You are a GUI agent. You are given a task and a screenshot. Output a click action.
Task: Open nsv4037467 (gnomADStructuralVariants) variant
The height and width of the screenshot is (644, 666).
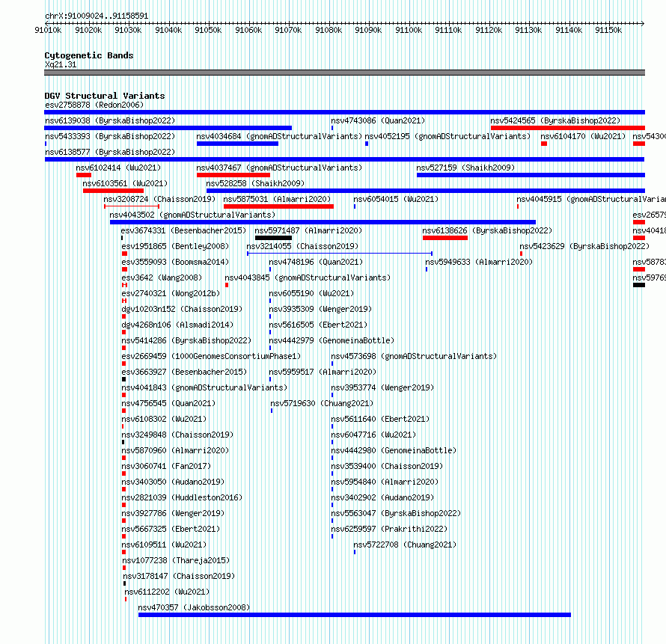pos(279,168)
